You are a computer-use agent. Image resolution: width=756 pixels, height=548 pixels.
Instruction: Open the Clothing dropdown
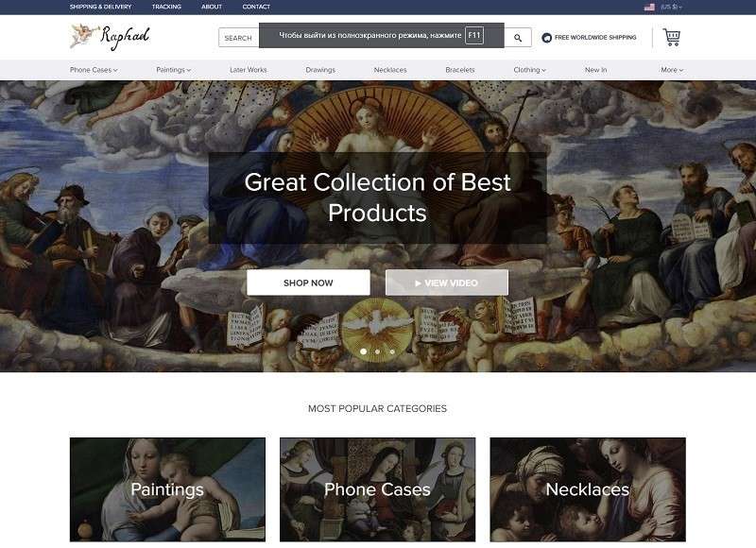point(529,70)
